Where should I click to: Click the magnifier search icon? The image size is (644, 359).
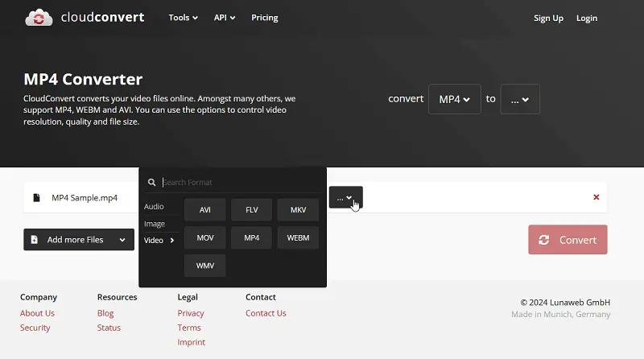[151, 183]
